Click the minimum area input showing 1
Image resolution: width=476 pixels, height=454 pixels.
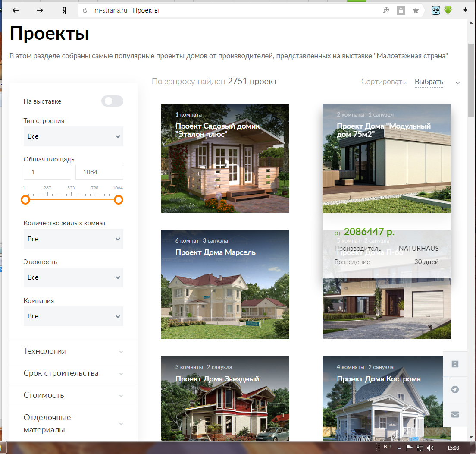click(x=47, y=172)
